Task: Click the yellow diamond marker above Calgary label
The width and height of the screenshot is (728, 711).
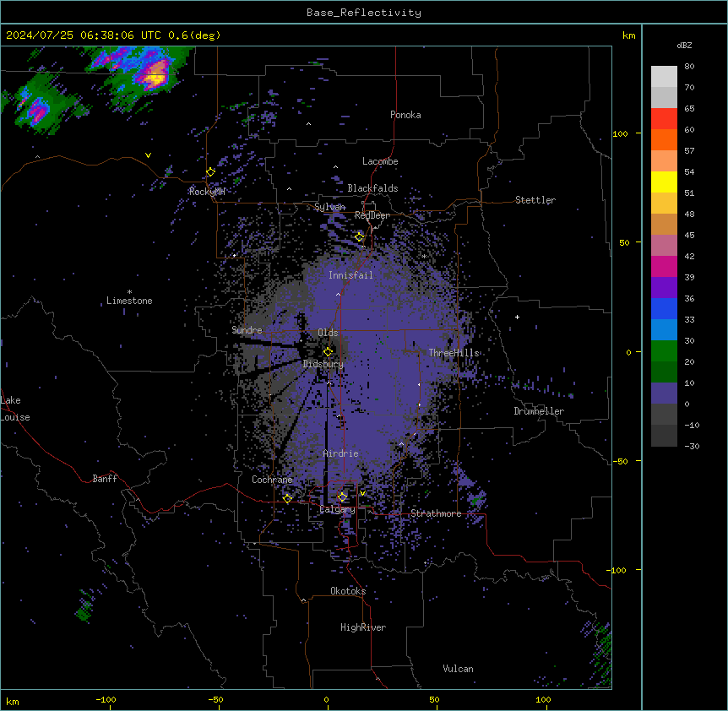Action: (342, 497)
